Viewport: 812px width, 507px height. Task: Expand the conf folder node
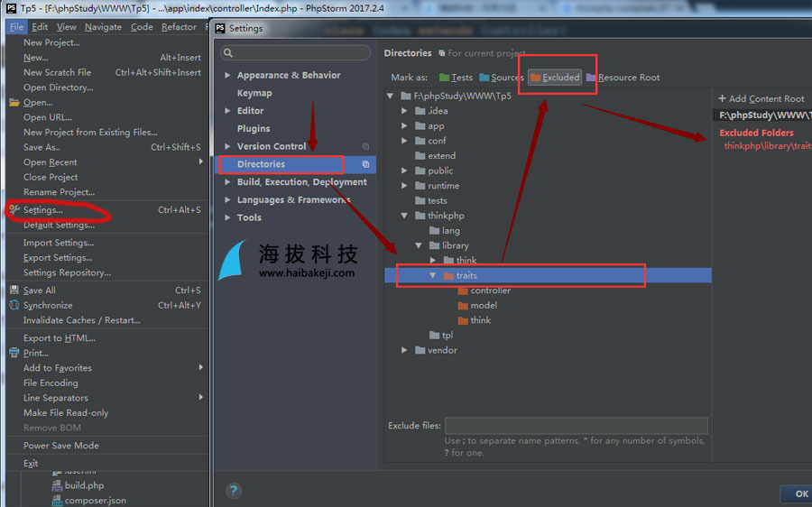404,141
